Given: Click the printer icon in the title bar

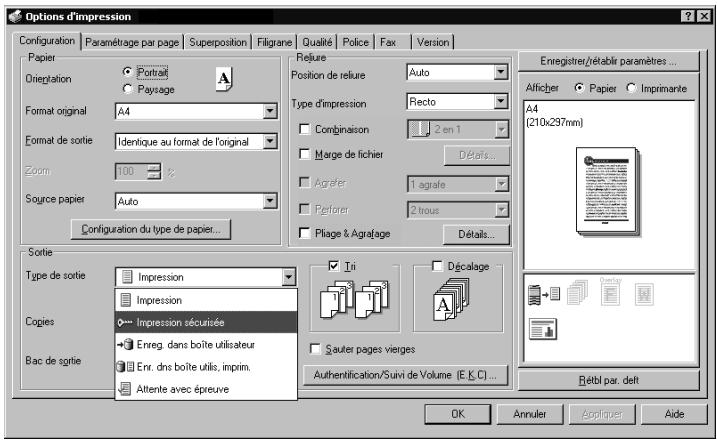Looking at the screenshot, I should [15, 16].
